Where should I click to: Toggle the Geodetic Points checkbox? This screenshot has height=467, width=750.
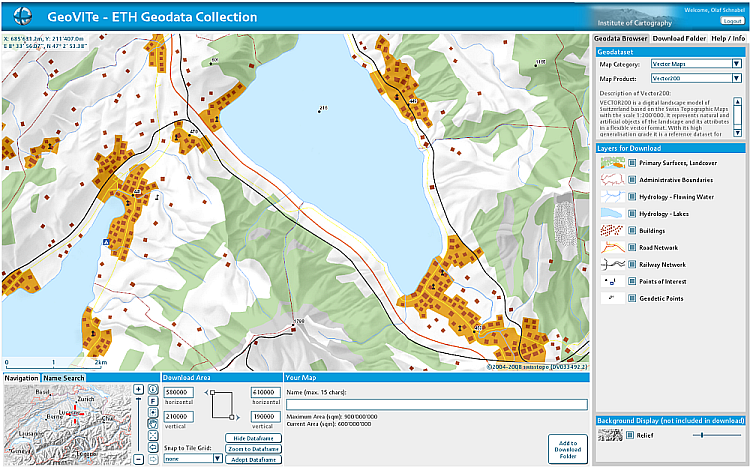[x=632, y=298]
